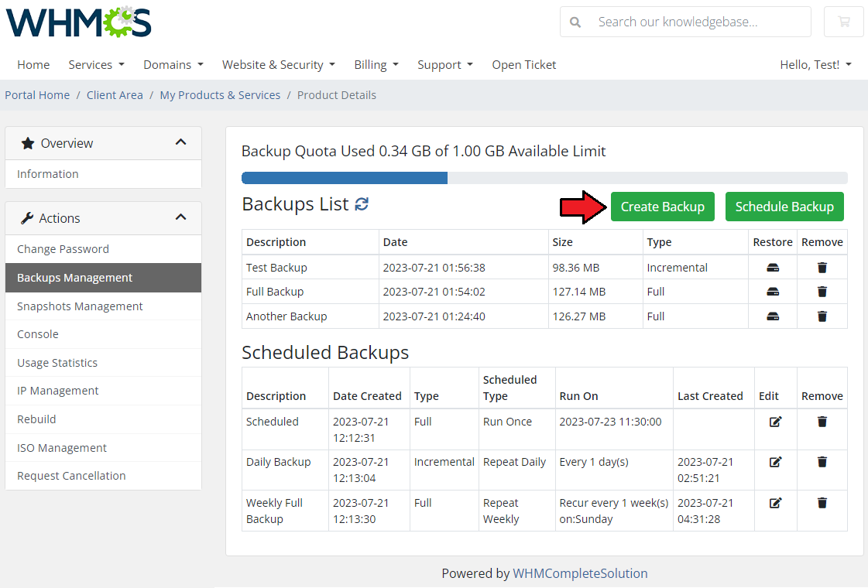The height and width of the screenshot is (588, 868).
Task: Select Change Password action
Action: tap(104, 249)
